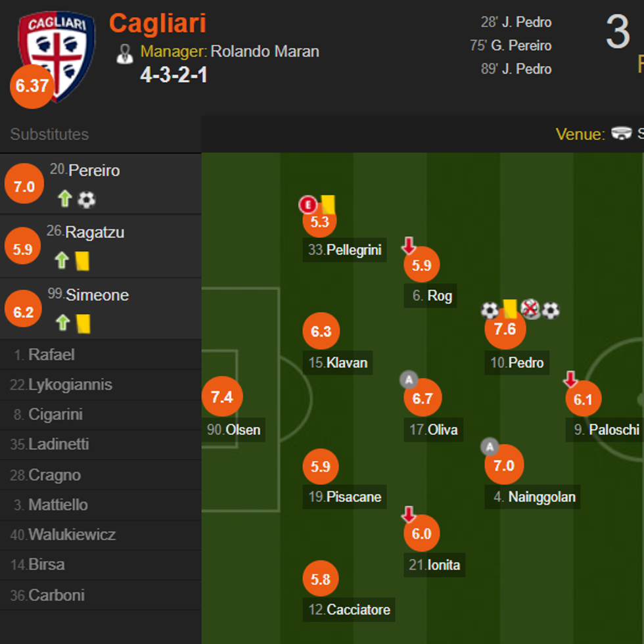Open the team rating badge 6.37
The image size is (644, 644).
[x=31, y=85]
